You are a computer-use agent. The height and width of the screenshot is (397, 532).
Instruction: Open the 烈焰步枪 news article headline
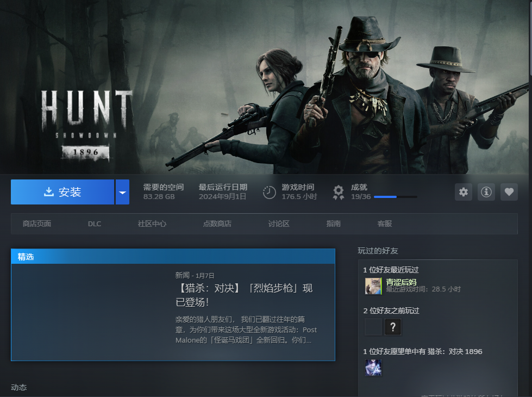pos(244,294)
